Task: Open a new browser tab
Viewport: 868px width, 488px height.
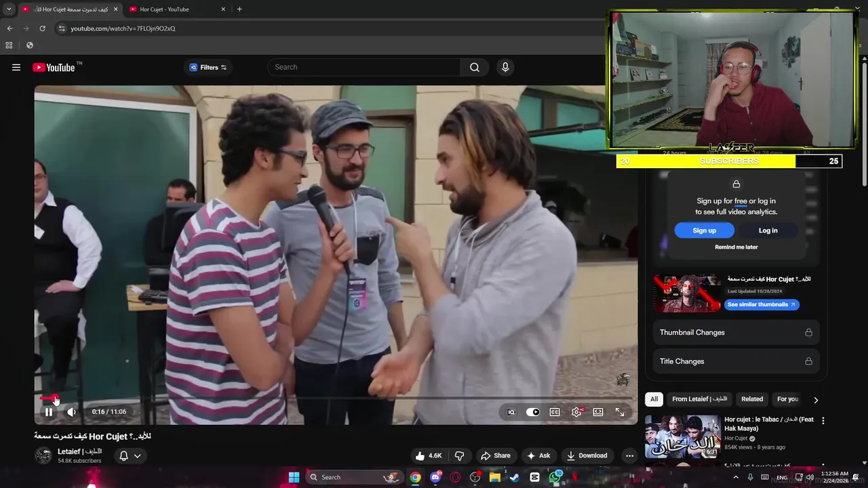Action: (x=239, y=9)
